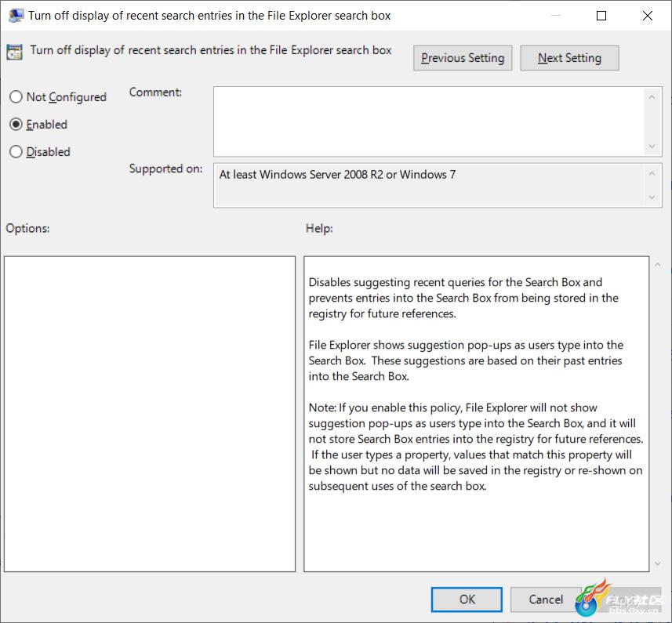The image size is (672, 623).
Task: Click the policy setting icon beside heading
Action: pos(15,52)
